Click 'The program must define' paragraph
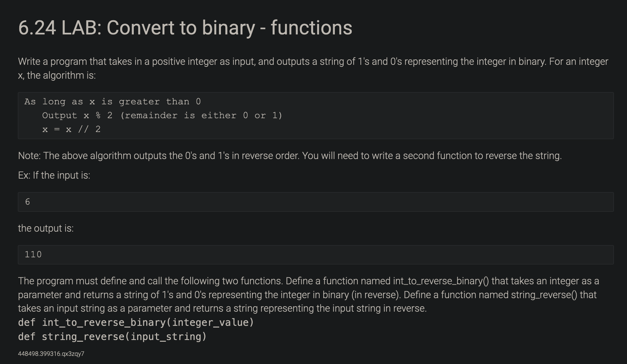627x364 pixels. 308,294
